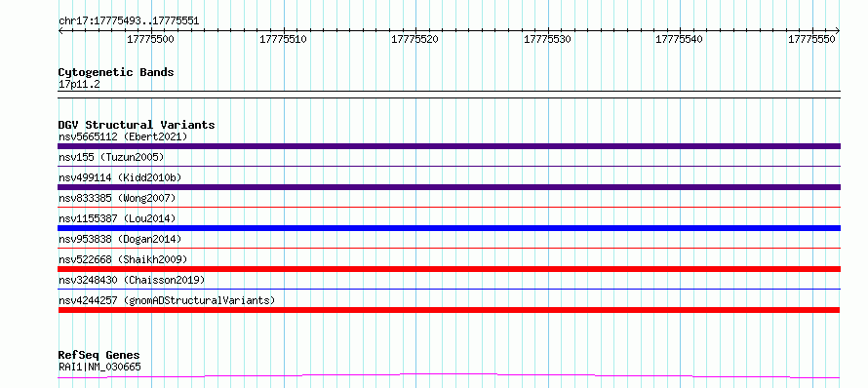This screenshot has width=868, height=388.
Task: Select the 17p11.2 band label
Action: tap(79, 84)
